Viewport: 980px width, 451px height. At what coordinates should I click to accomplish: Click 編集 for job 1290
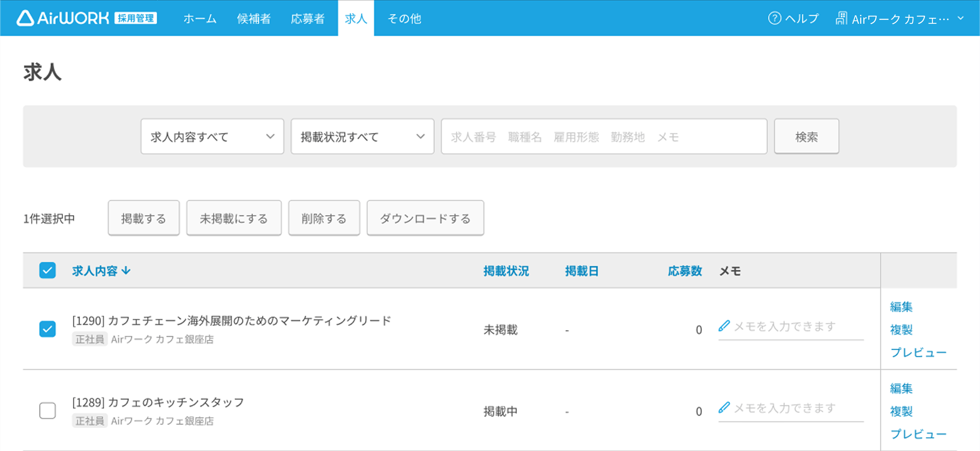coord(901,307)
